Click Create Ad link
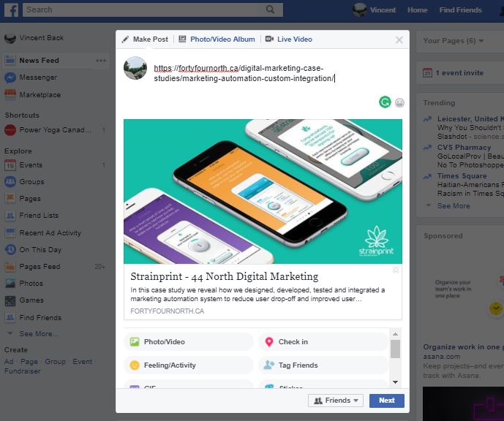The width and height of the screenshot is (504, 421). (9, 362)
